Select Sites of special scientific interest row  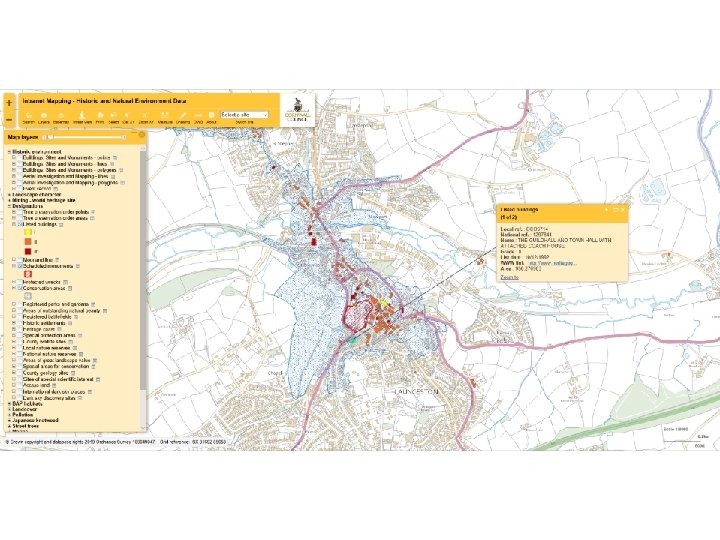[x=58, y=380]
